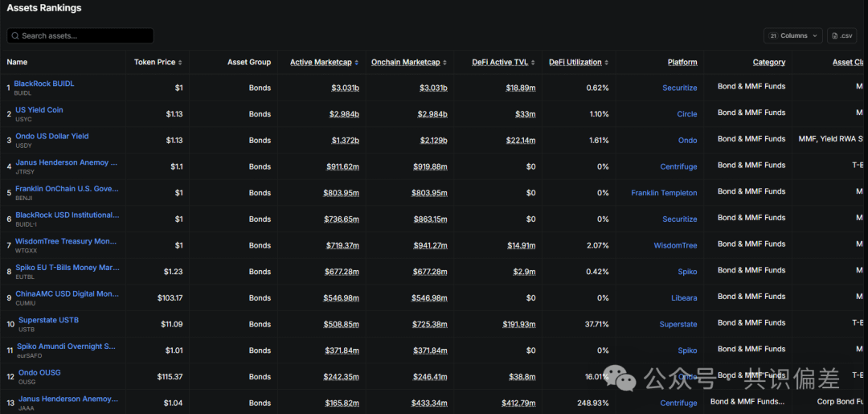
Task: Open Securitize platform in BUIDL row
Action: click(680, 88)
